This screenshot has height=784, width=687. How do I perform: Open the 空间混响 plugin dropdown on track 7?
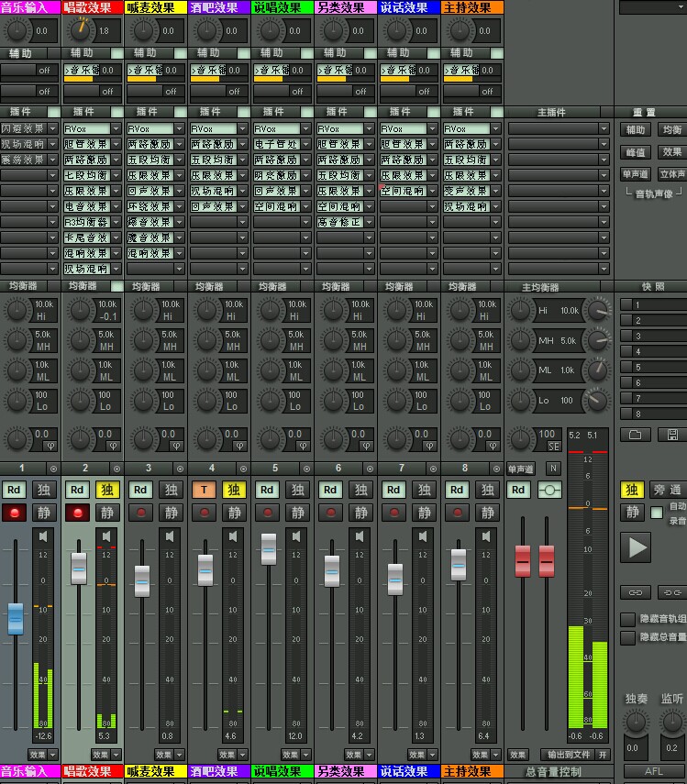(x=433, y=191)
